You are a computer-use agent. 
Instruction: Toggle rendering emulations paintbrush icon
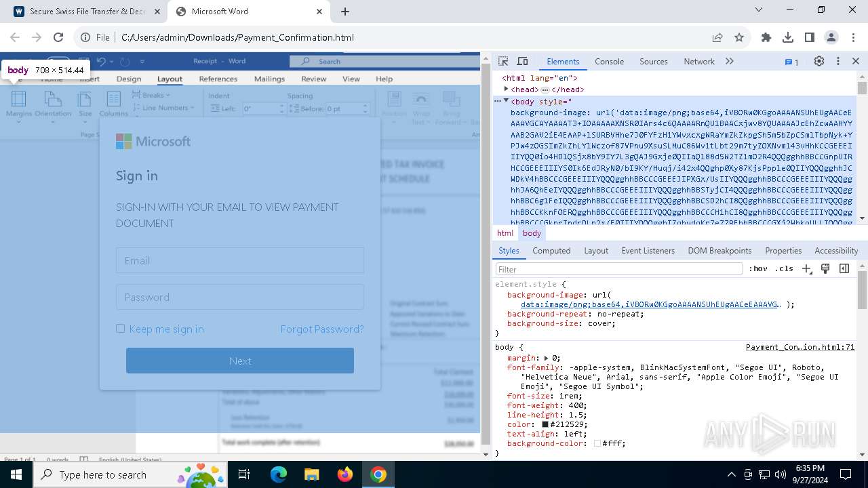point(825,268)
